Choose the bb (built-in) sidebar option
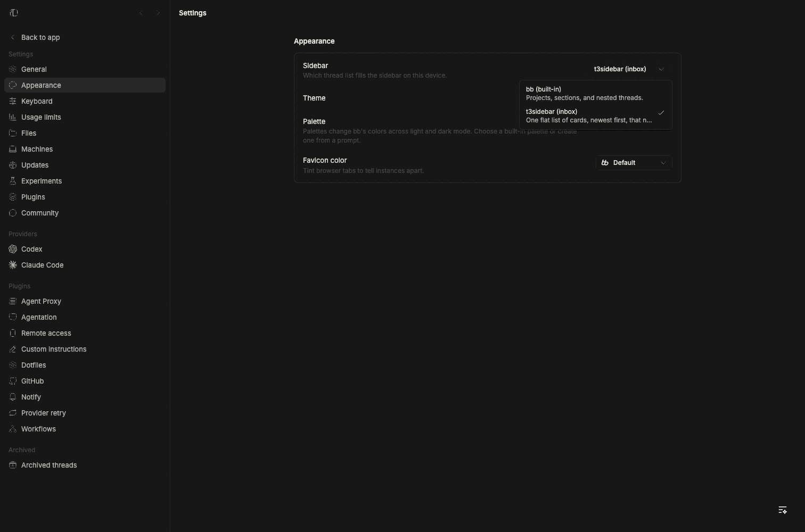 coord(595,94)
